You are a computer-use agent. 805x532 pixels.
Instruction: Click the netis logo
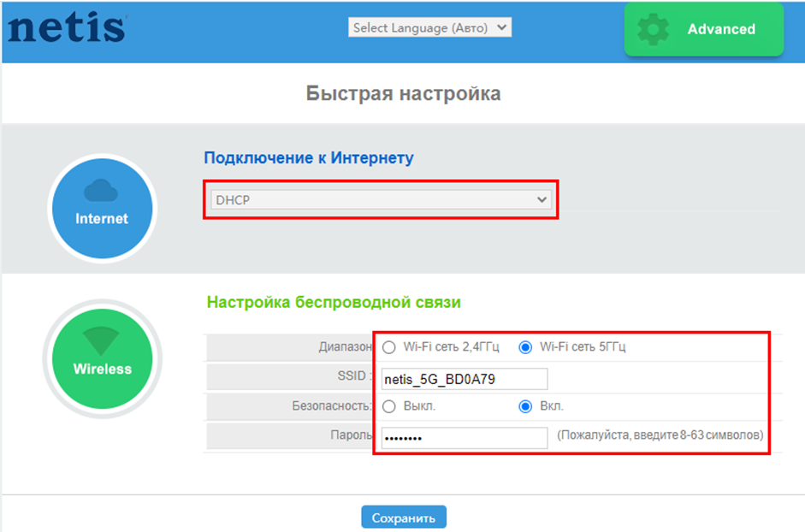click(x=67, y=27)
